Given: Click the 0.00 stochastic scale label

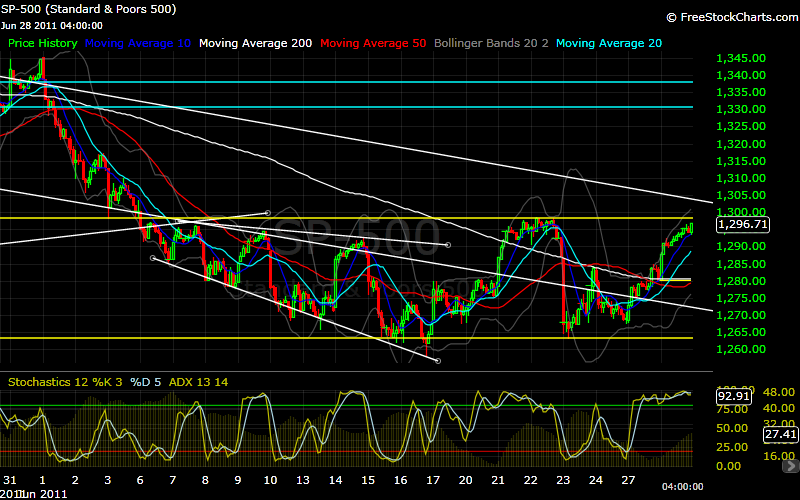Looking at the screenshot, I should [729, 466].
